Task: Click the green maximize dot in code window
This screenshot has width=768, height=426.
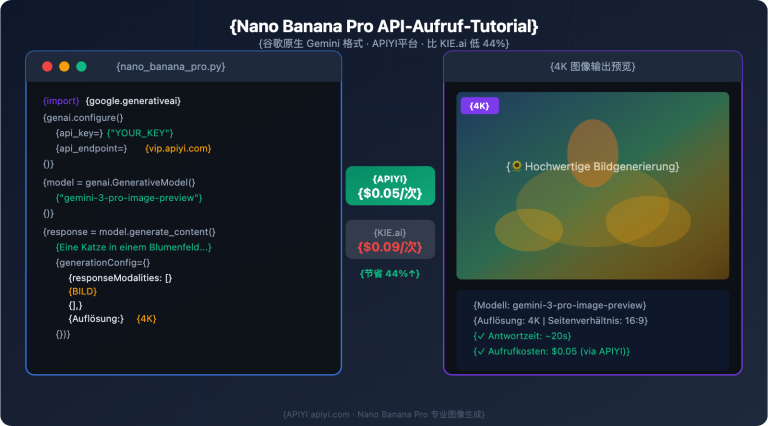Action: point(81,67)
